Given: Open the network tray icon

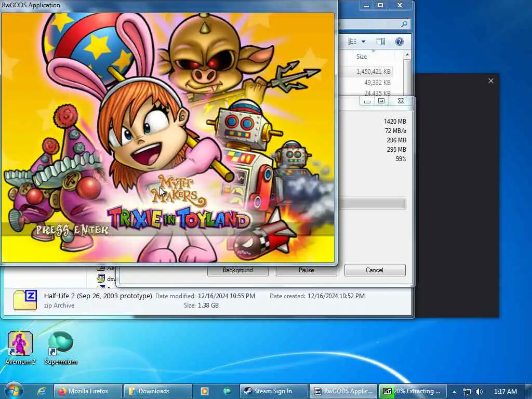Looking at the screenshot, I should click(x=467, y=392).
